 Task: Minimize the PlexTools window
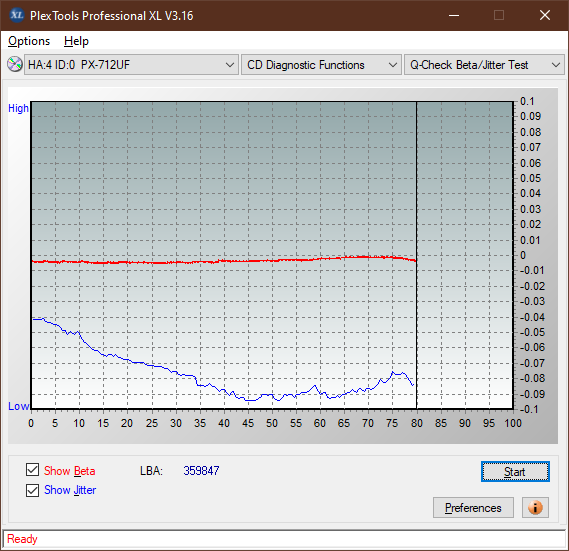tap(454, 15)
